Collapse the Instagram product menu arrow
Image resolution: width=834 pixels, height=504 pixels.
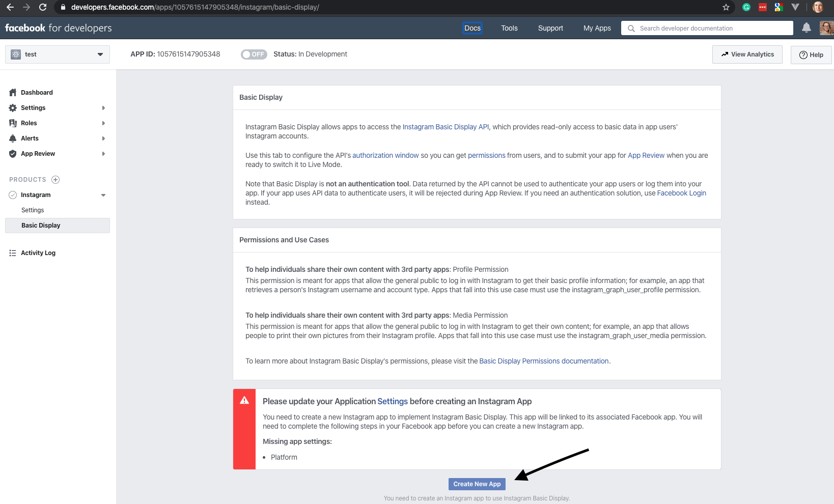pos(103,195)
